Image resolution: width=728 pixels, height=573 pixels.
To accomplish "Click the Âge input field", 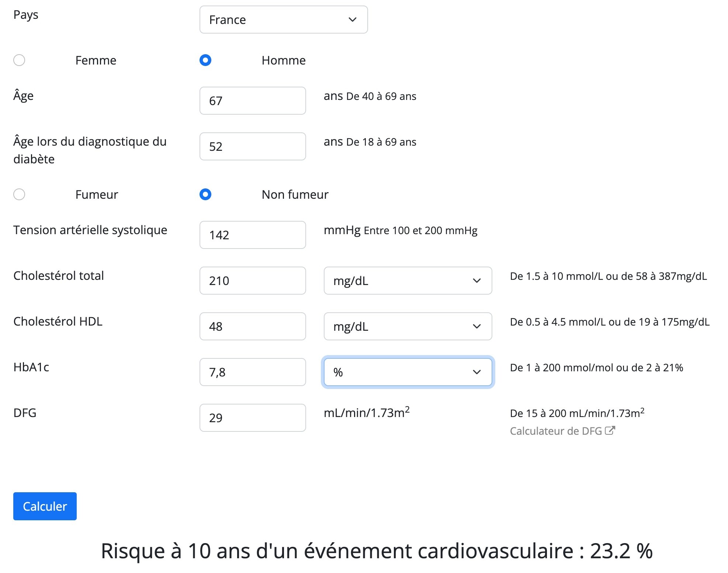I will tap(253, 101).
